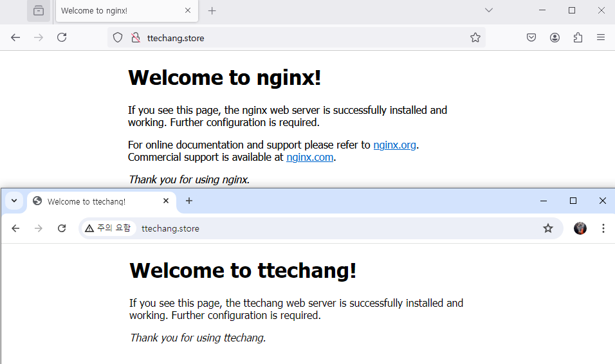Maximize the Chrome window
Image resolution: width=615 pixels, height=364 pixels.
573,201
